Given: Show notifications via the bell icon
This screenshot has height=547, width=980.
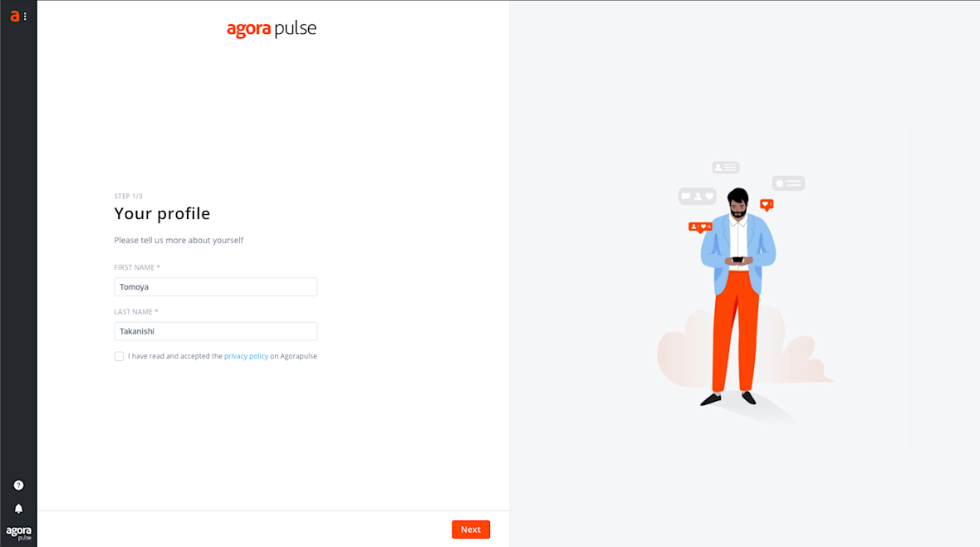Looking at the screenshot, I should tap(19, 508).
